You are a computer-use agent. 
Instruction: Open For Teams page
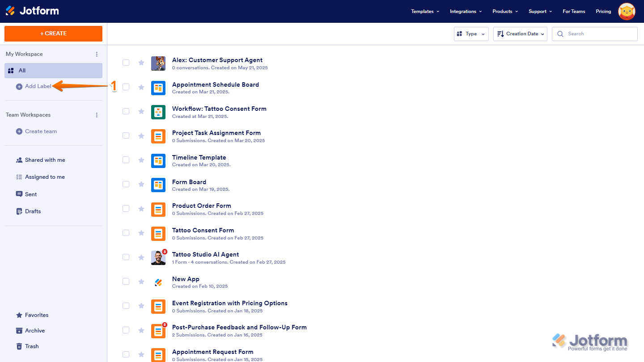tap(574, 11)
